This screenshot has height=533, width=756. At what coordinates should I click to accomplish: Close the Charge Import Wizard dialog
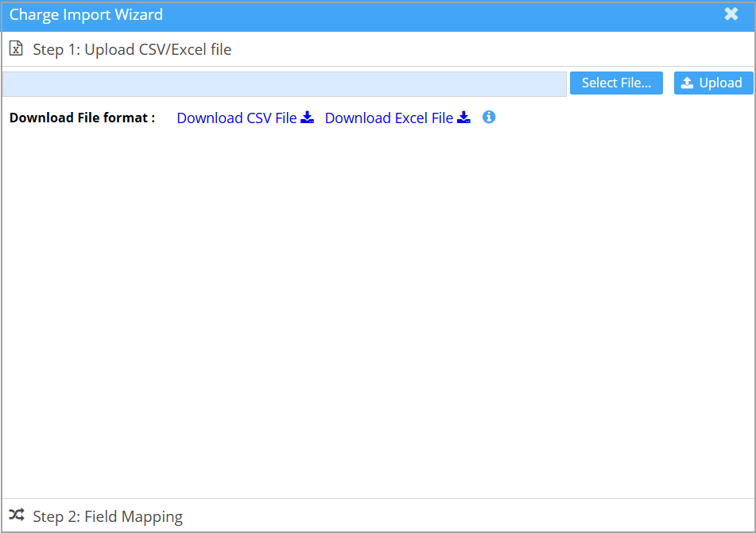pos(731,14)
